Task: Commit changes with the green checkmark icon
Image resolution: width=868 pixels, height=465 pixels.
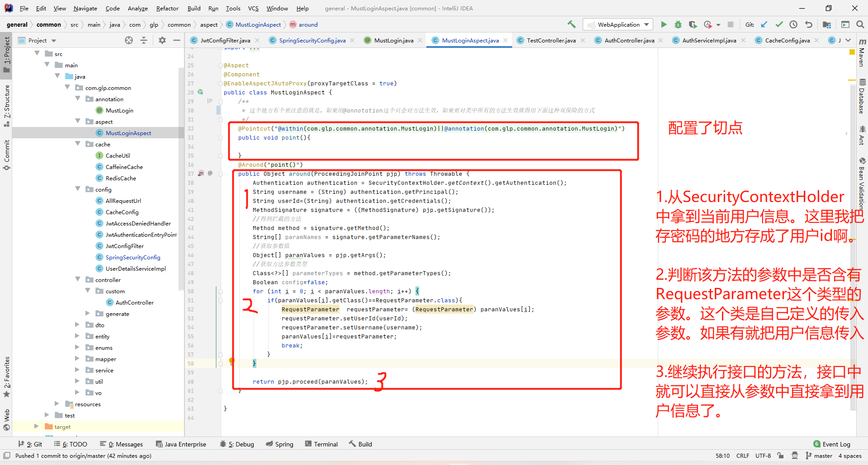Action: pyautogui.click(x=779, y=24)
